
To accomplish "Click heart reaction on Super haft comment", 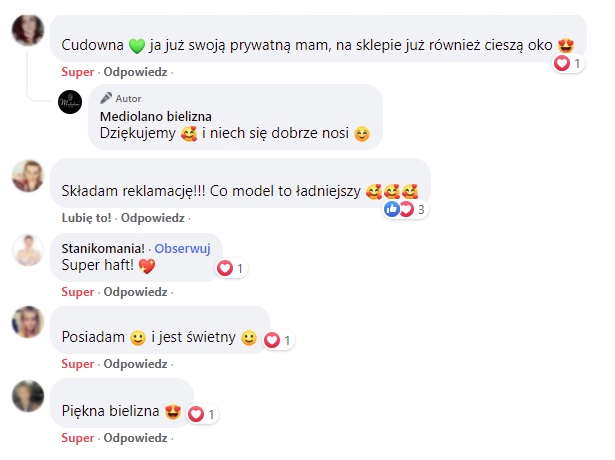I will (225, 268).
